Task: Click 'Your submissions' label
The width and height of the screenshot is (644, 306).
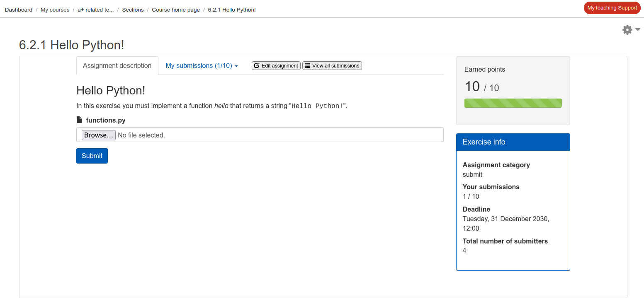Action: tap(491, 187)
